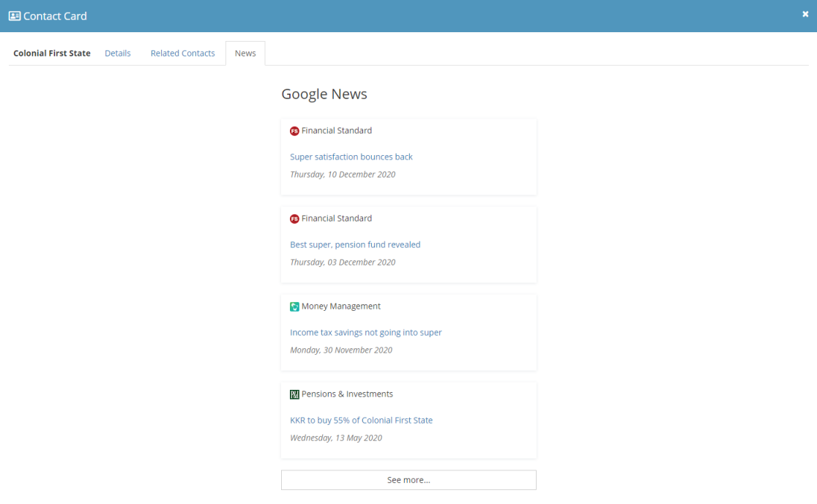Click Pensions & Investments source name
Image resolution: width=817 pixels, height=504 pixels.
[x=347, y=394]
